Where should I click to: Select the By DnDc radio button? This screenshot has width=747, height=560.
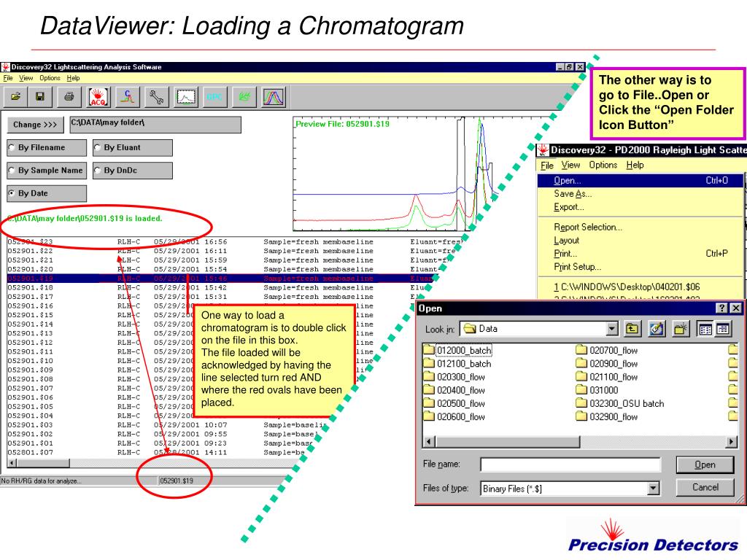133,171
